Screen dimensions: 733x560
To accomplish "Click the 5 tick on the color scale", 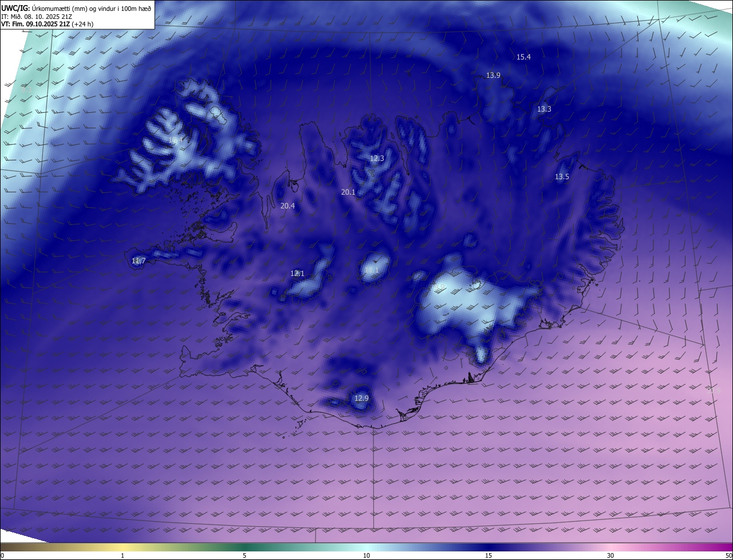I will (245, 555).
